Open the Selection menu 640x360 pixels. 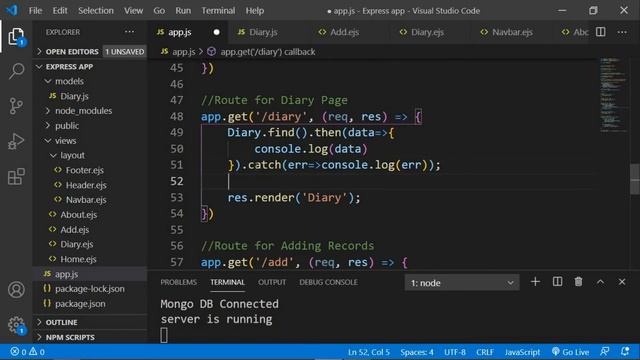point(96,11)
